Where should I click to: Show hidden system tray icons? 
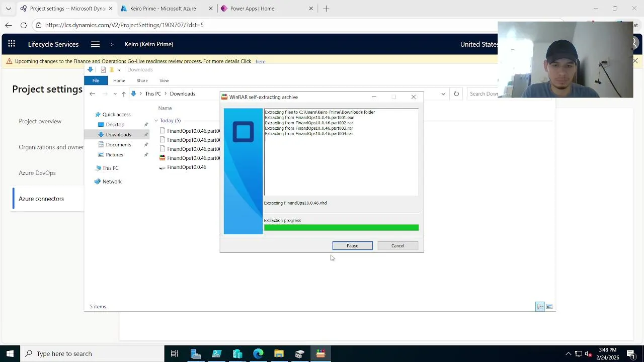(x=569, y=353)
